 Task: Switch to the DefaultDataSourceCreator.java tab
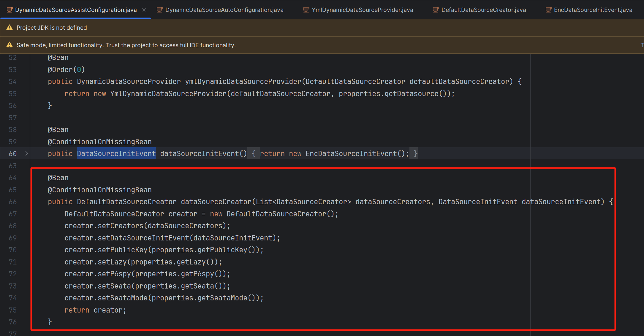coord(483,10)
